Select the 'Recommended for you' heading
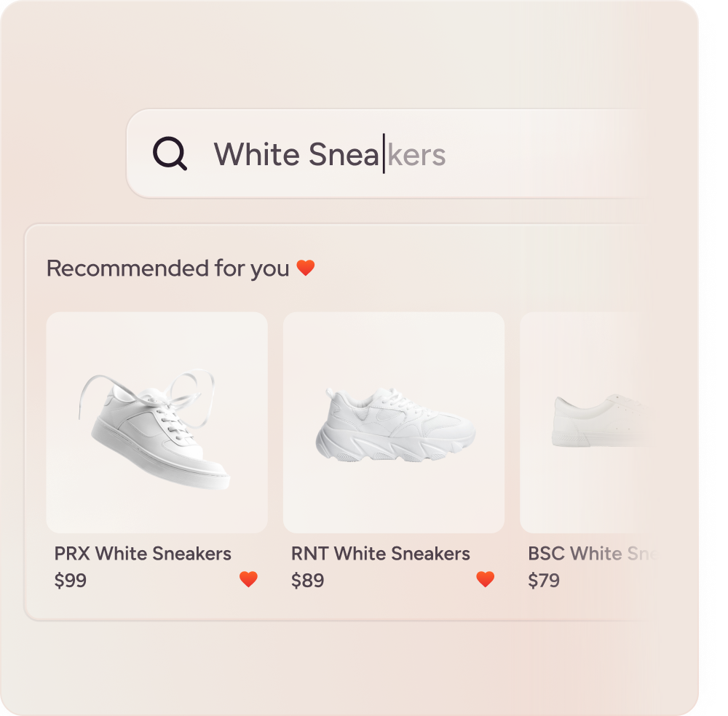This screenshot has width=728, height=716. (x=167, y=268)
